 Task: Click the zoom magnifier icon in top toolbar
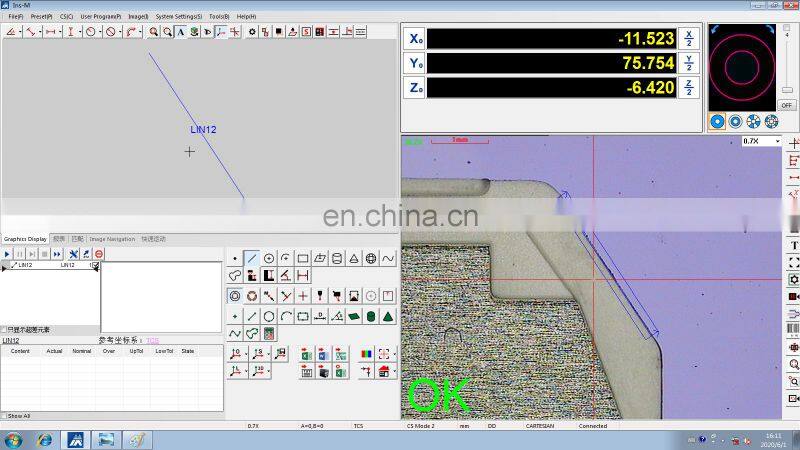(x=154, y=31)
